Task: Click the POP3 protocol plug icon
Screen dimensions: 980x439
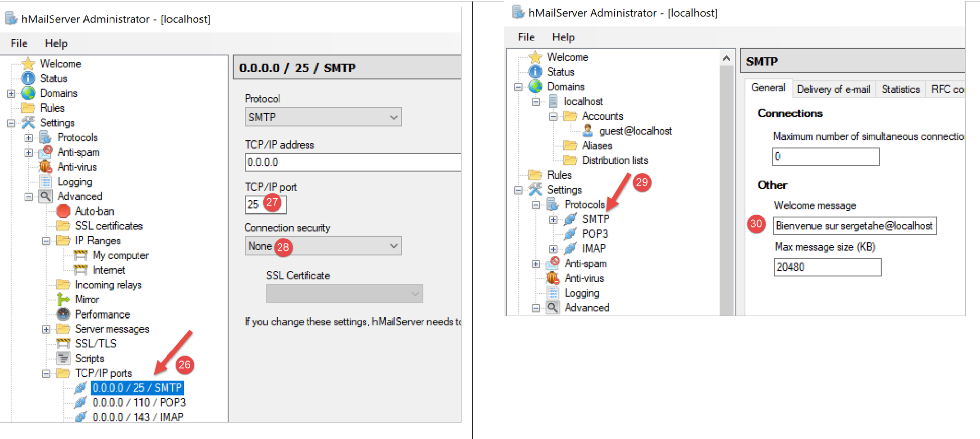Action: (x=570, y=234)
